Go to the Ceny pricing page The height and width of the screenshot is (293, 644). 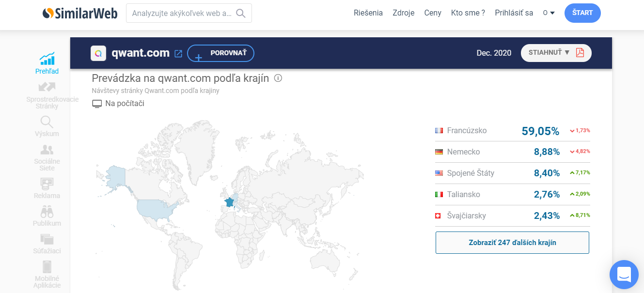[x=433, y=13]
